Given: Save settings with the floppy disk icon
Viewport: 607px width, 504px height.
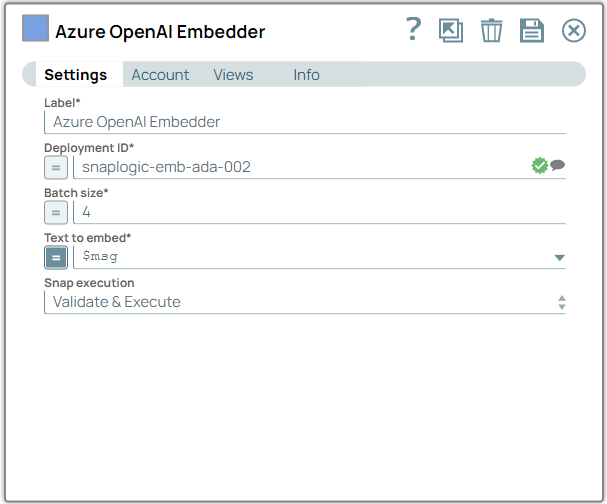Looking at the screenshot, I should [532, 30].
